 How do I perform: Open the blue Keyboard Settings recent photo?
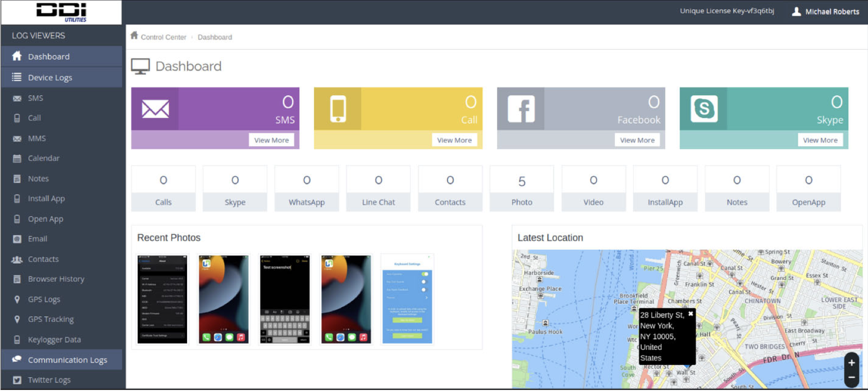tap(408, 300)
